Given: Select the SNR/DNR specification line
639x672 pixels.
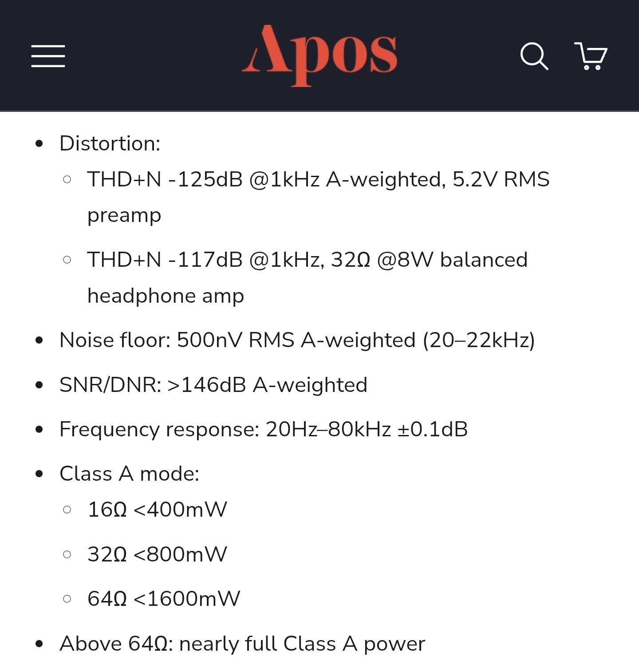Looking at the screenshot, I should (x=213, y=385).
